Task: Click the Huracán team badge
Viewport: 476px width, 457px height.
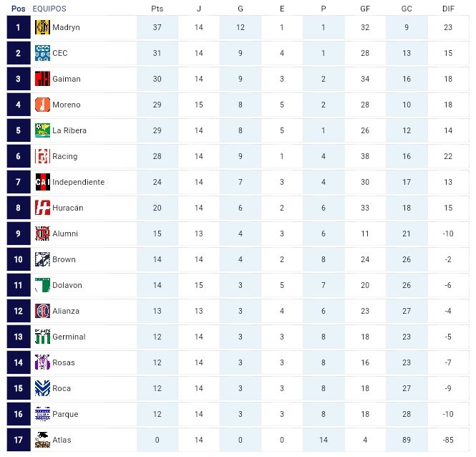Action: point(42,208)
